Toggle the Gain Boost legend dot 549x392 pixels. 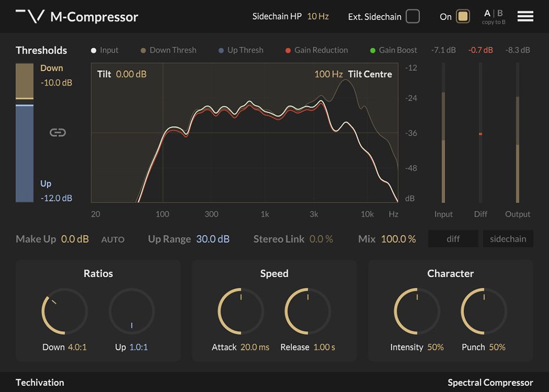[x=373, y=51]
